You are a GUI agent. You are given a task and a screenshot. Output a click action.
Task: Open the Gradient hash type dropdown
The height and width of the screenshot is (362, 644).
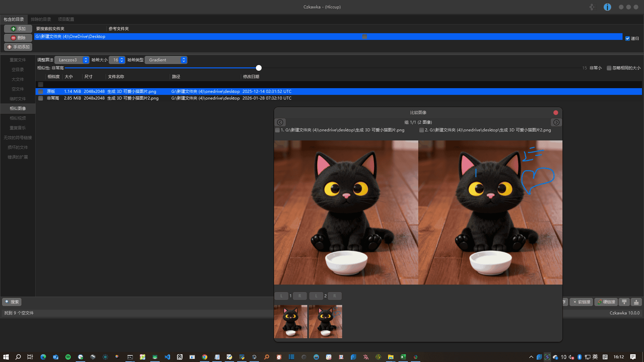tap(166, 60)
